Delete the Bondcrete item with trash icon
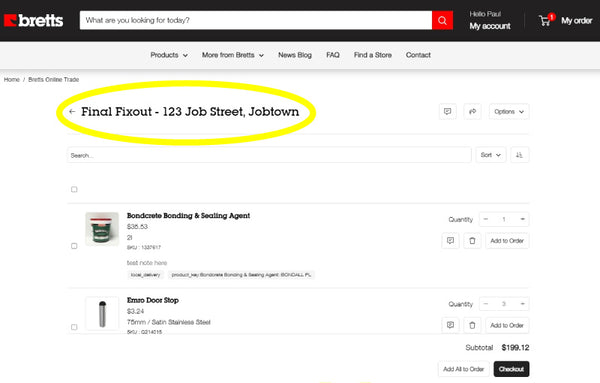The height and width of the screenshot is (383, 600). click(x=472, y=241)
